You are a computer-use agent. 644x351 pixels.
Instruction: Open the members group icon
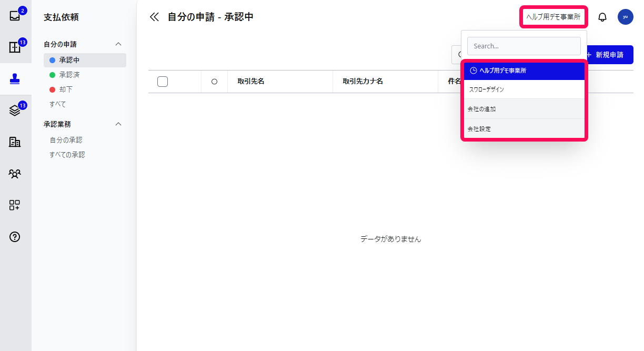point(15,174)
